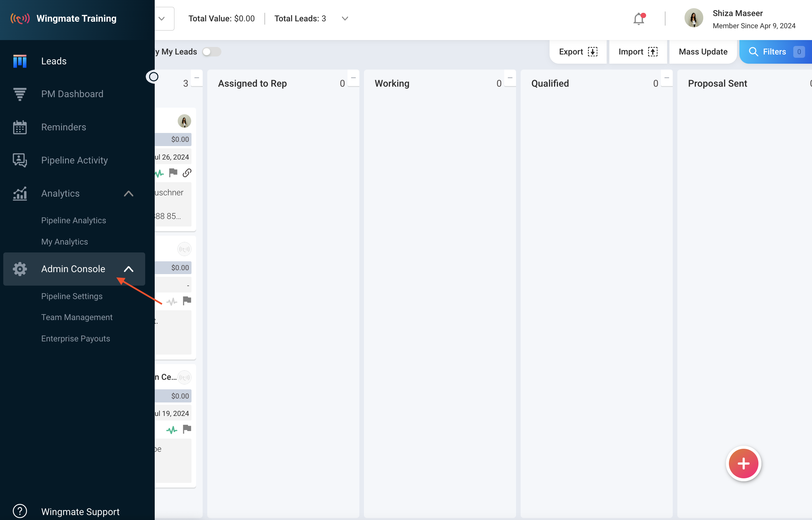Viewport: 812px width, 520px height.
Task: Open Pipeline Activity section
Action: tap(74, 160)
